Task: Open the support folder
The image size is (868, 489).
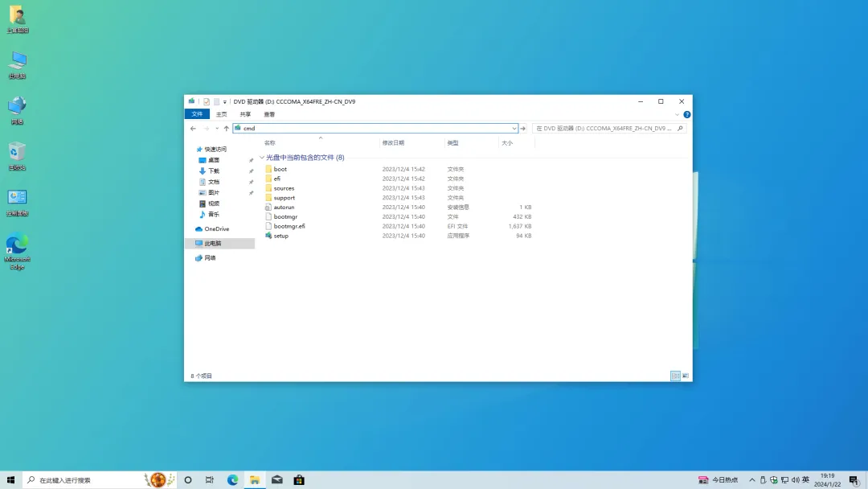Action: (282, 197)
